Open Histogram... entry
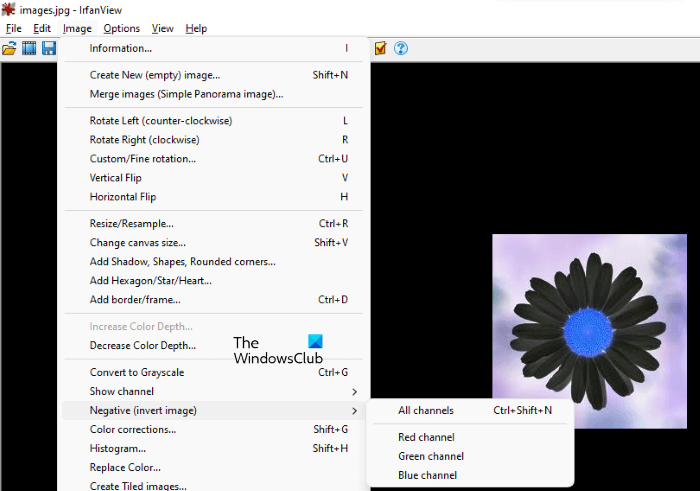 coord(213,449)
